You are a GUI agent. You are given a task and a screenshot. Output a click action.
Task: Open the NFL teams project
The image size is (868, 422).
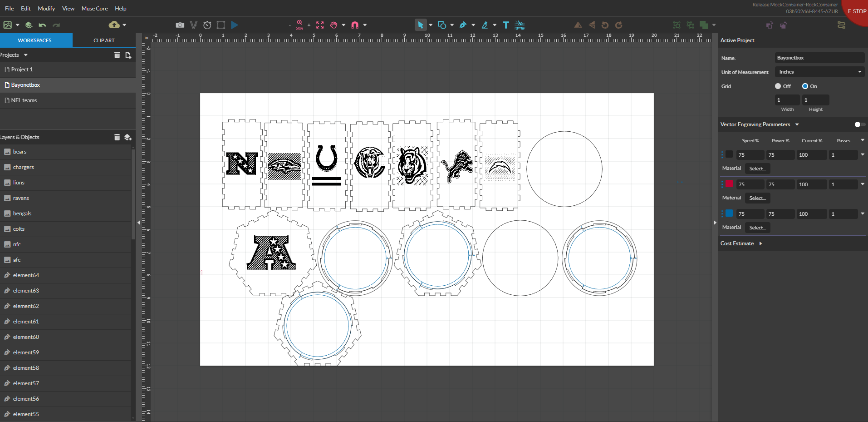tap(68, 100)
